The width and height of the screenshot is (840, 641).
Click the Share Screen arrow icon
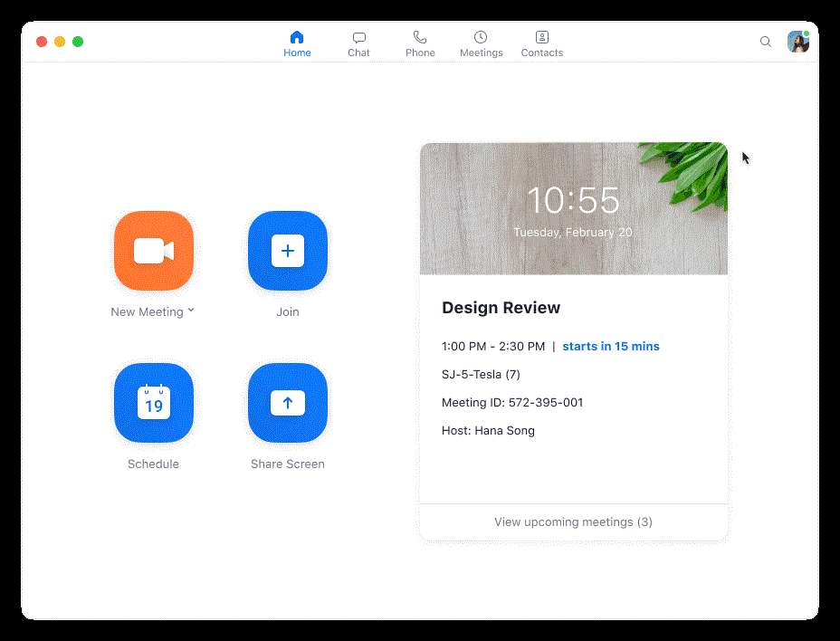[x=288, y=403]
